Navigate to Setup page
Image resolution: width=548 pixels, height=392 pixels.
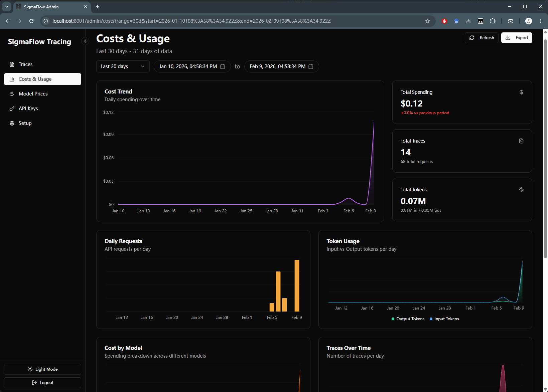coord(42,123)
